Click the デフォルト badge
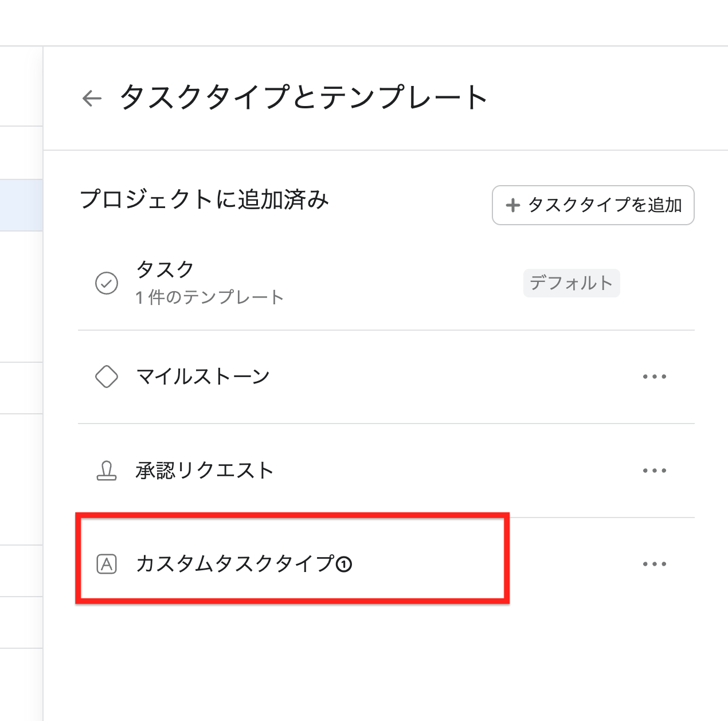This screenshot has width=728, height=721. pyautogui.click(x=571, y=283)
